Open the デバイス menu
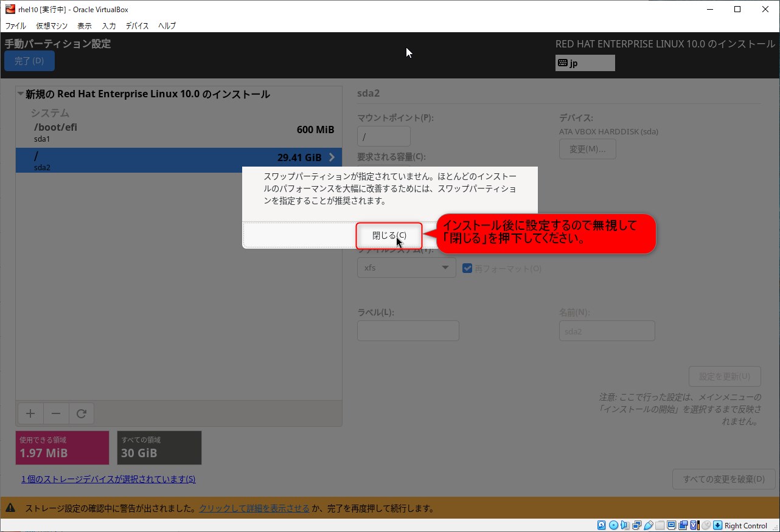Image resolution: width=780 pixels, height=532 pixels. point(137,26)
